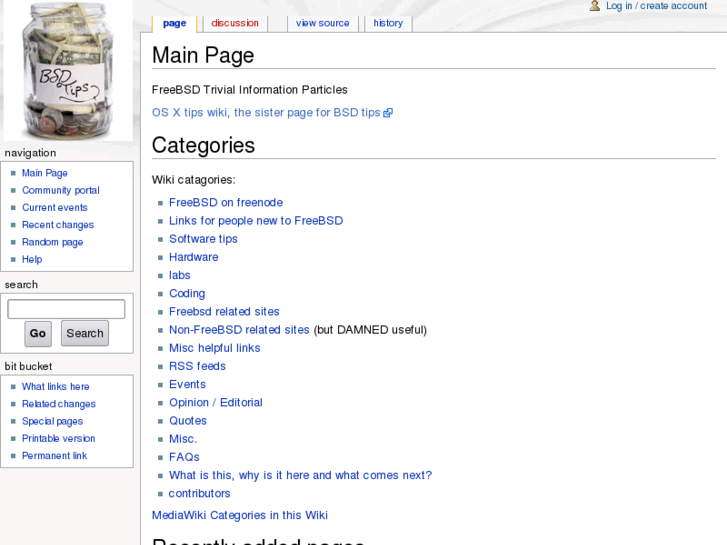The image size is (727, 545).
Task: Open Coding category
Action: coord(187,294)
